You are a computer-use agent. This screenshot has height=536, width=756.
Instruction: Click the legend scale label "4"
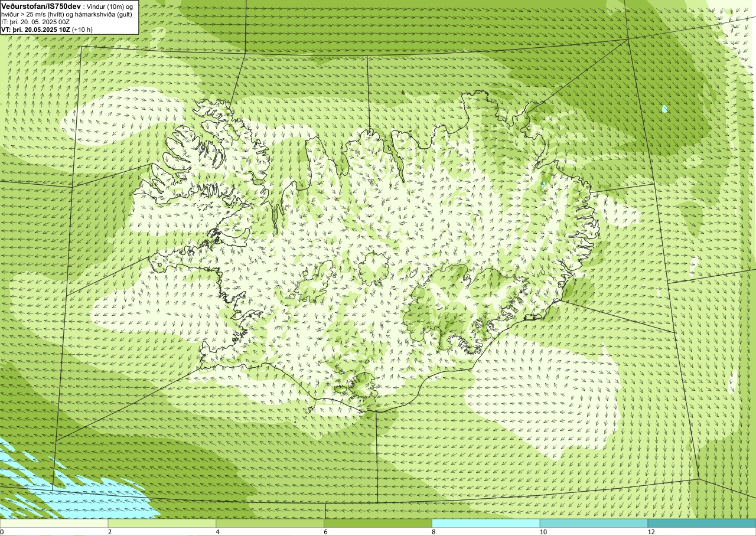tap(218, 532)
